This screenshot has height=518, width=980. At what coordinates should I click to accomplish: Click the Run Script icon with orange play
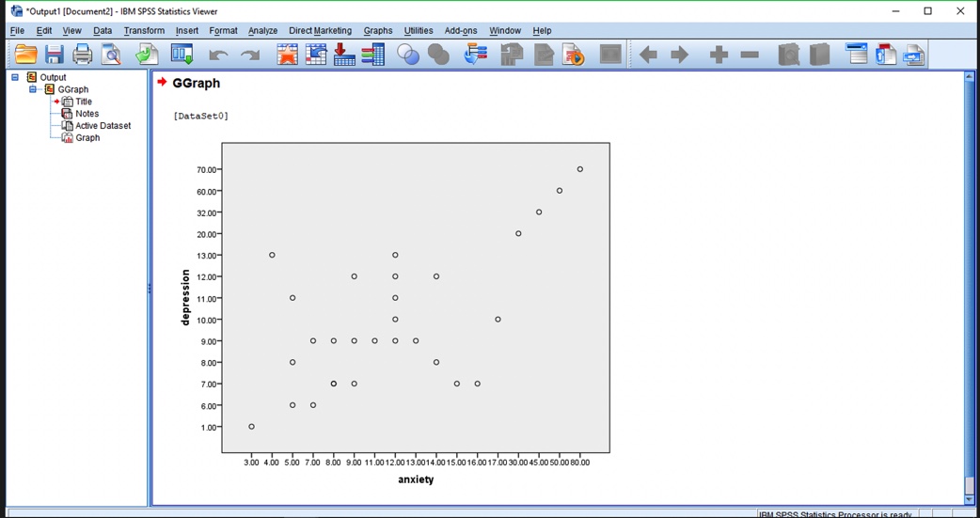[573, 55]
